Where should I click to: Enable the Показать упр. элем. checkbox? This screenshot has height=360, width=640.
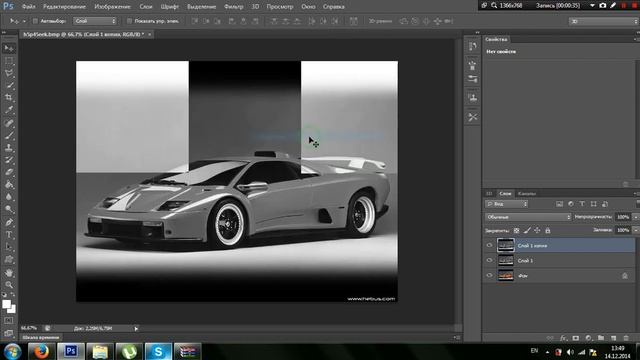click(129, 21)
